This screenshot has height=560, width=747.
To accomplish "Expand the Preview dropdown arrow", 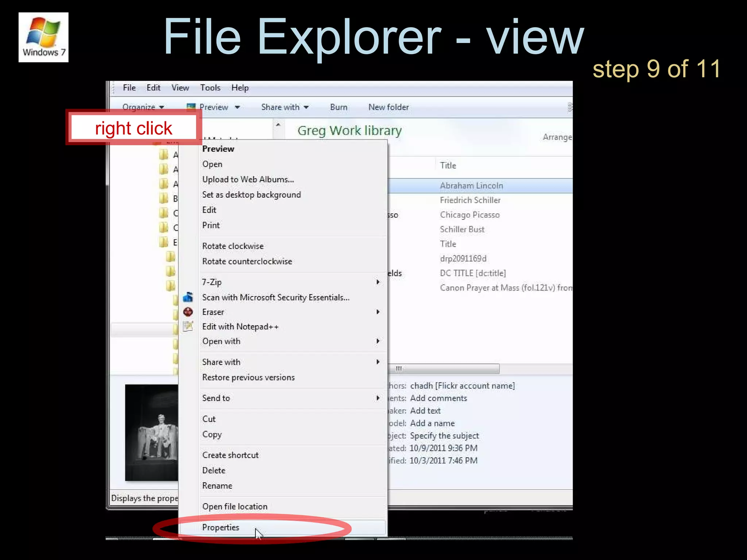I will pos(237,107).
